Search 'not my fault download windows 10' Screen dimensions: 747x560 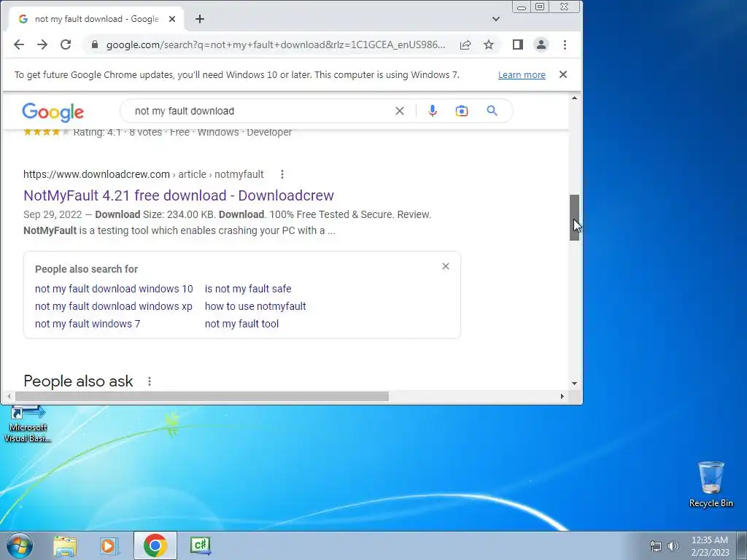click(x=114, y=289)
